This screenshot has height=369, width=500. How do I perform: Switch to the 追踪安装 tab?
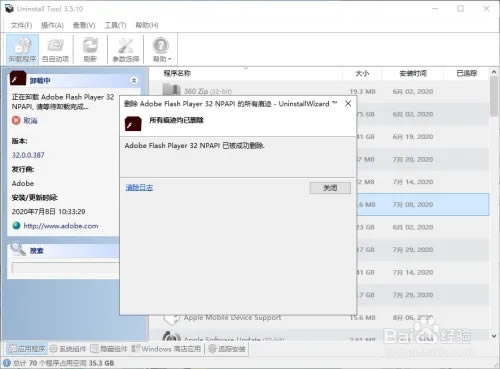227,349
